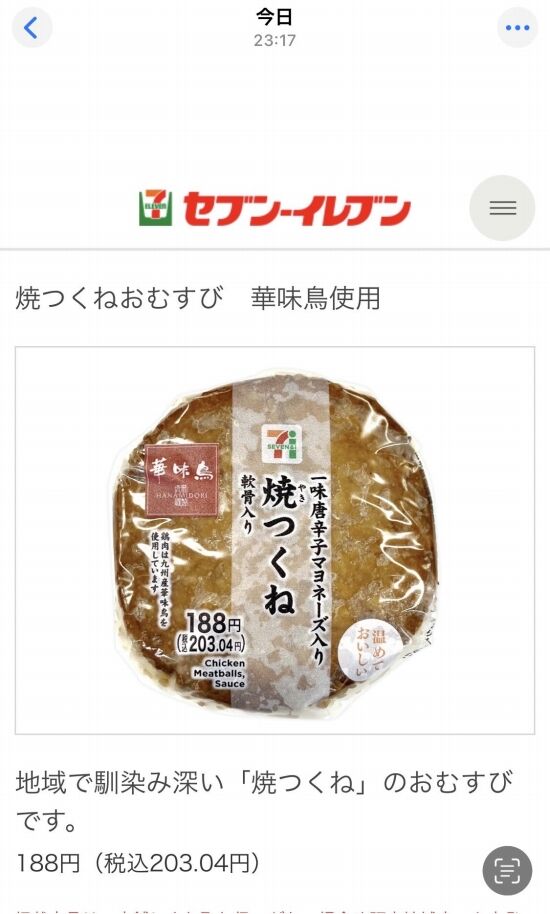Image resolution: width=550 pixels, height=914 pixels.
Task: Tap the 7&i logo on the package
Action: pos(281,444)
